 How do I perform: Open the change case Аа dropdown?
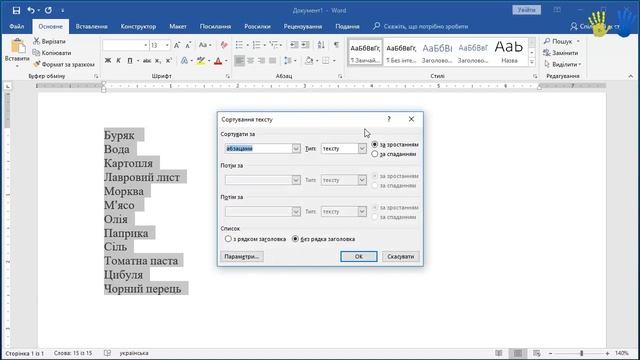tap(204, 45)
